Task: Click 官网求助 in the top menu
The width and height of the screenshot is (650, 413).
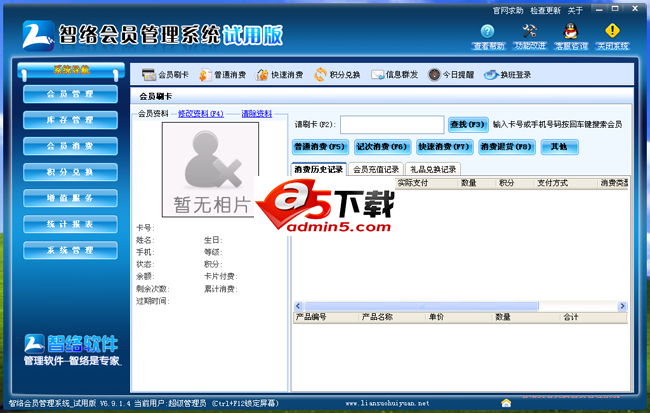Action: click(508, 11)
